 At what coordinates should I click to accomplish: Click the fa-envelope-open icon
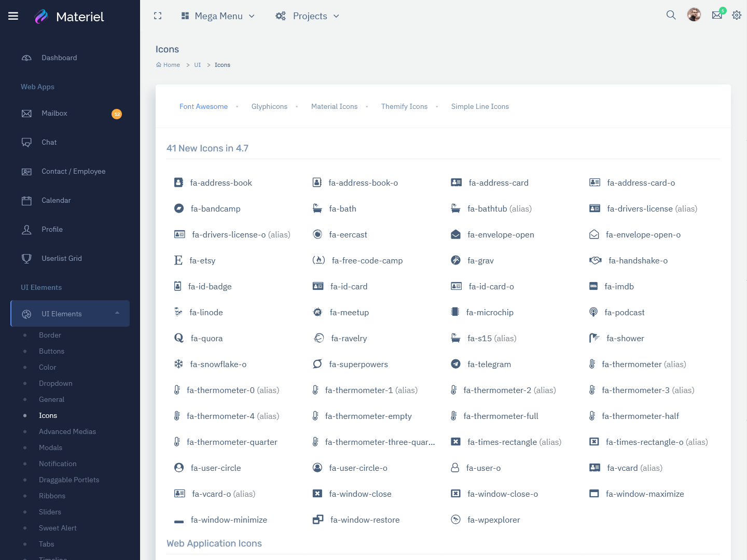(x=455, y=234)
